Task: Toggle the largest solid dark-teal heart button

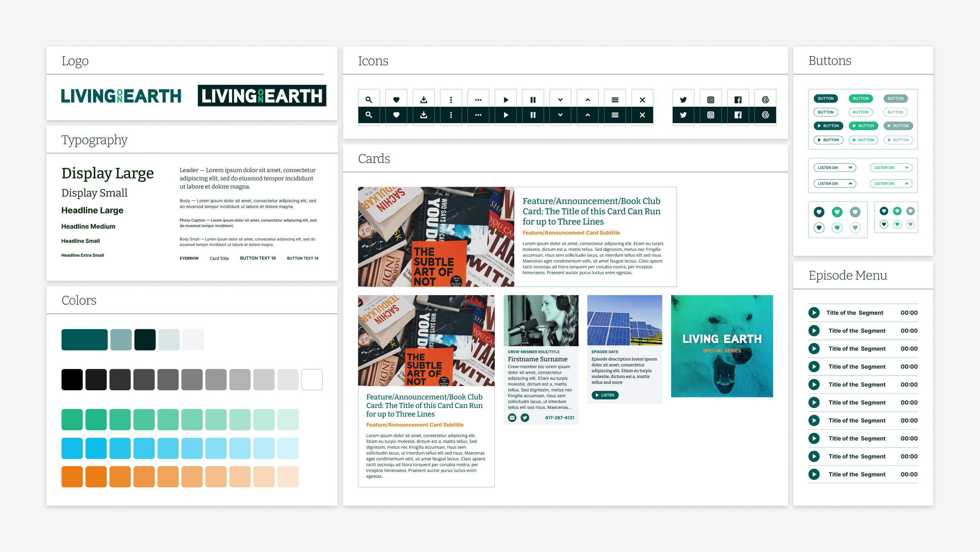Action: [x=819, y=212]
